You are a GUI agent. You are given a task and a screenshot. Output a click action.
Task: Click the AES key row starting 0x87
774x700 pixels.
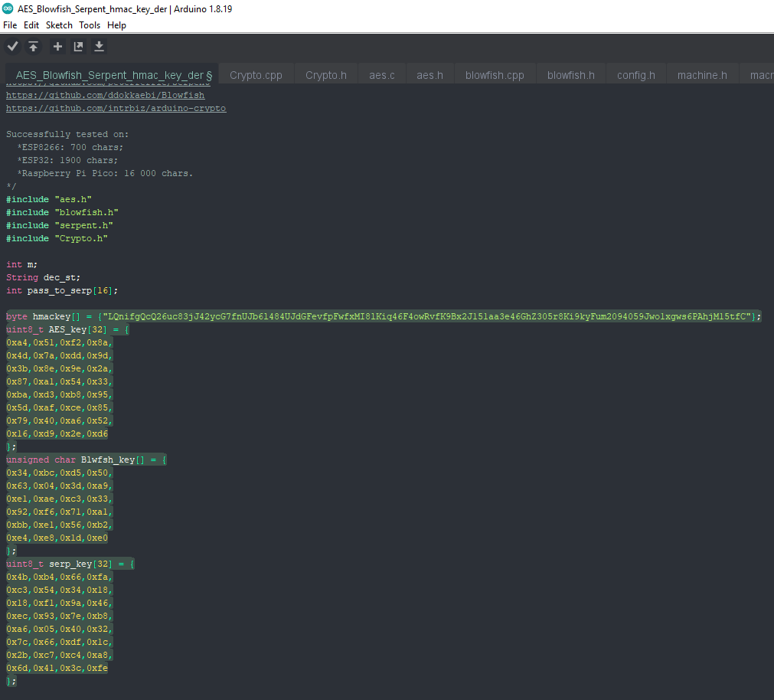[x=59, y=381]
